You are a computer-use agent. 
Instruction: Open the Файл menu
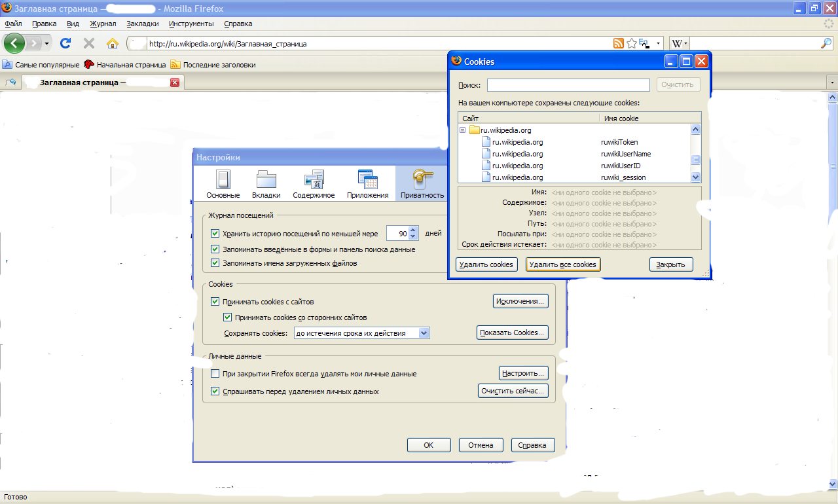(13, 24)
